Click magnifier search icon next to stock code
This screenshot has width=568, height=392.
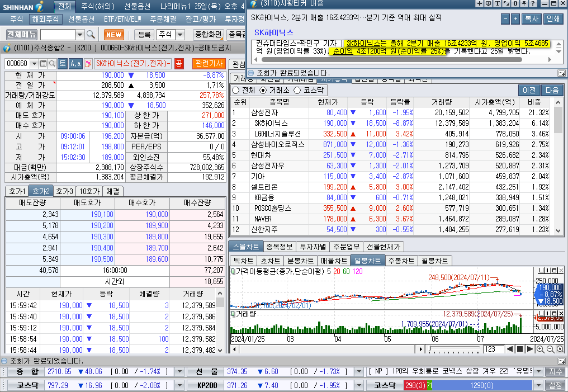pyautogui.click(x=52, y=64)
